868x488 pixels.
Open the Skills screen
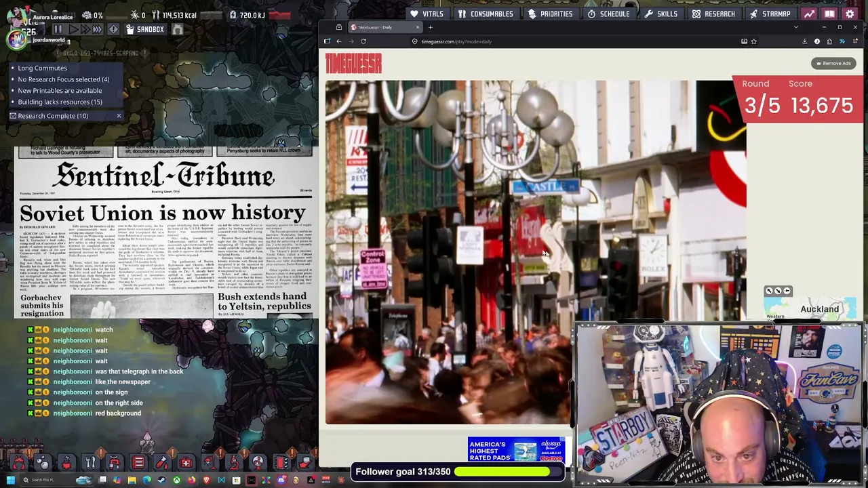[x=661, y=14]
